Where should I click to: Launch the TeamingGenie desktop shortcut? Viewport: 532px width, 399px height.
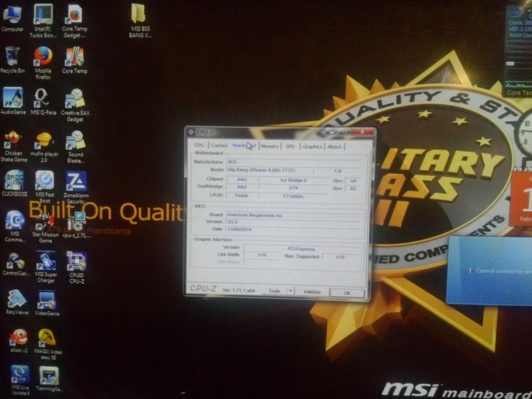pyautogui.click(x=49, y=379)
